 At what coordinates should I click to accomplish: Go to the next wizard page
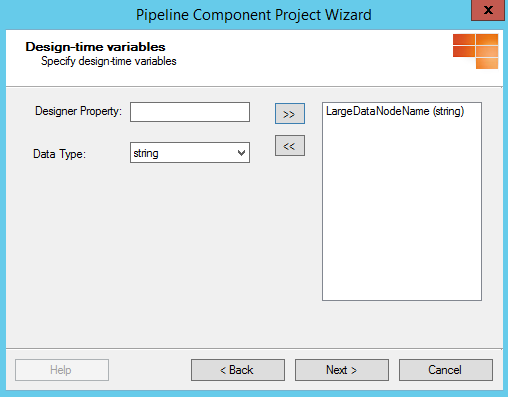click(342, 370)
